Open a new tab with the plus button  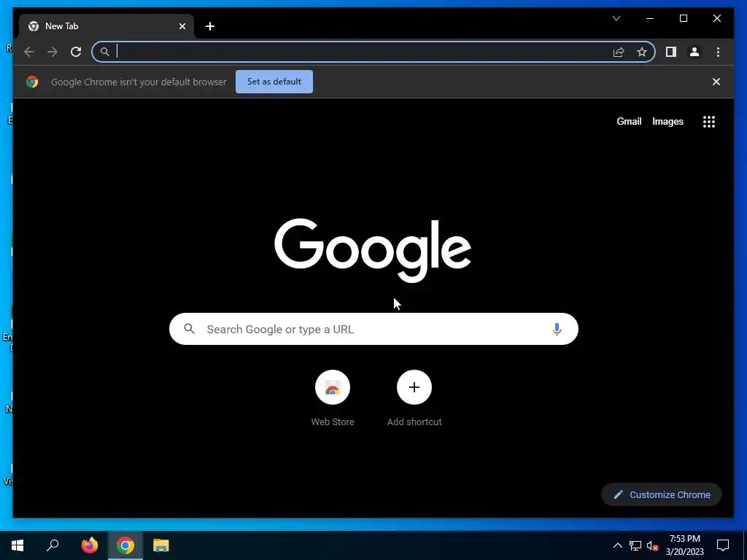(x=210, y=26)
